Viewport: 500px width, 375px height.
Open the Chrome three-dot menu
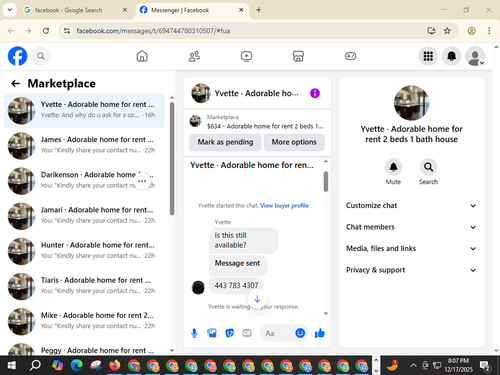(x=489, y=31)
